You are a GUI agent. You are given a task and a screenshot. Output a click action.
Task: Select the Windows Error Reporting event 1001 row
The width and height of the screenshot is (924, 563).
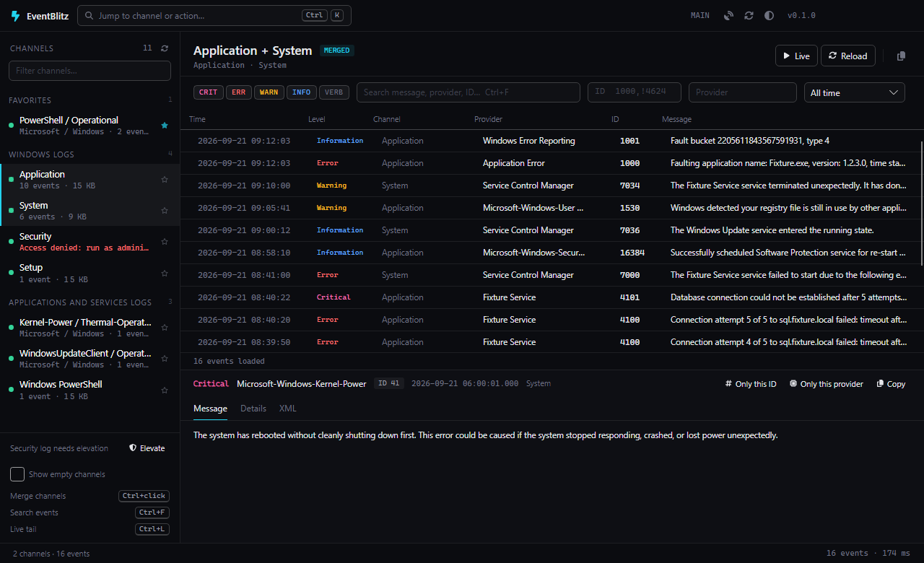(552, 141)
